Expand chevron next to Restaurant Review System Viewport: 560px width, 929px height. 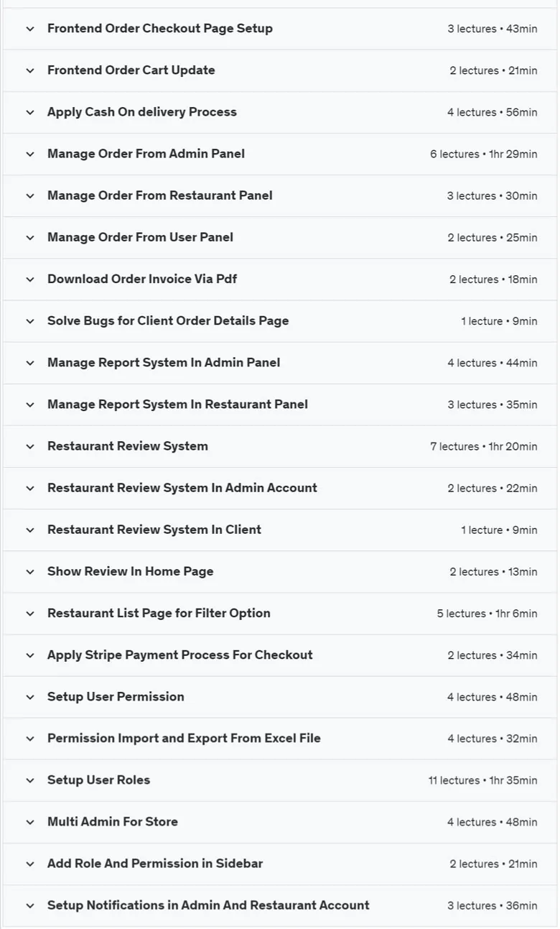coord(29,446)
